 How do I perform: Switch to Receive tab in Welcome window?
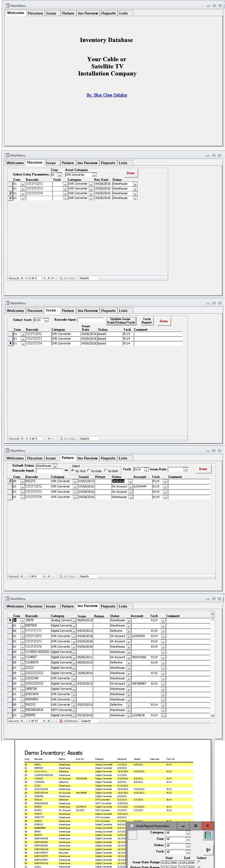[35, 13]
